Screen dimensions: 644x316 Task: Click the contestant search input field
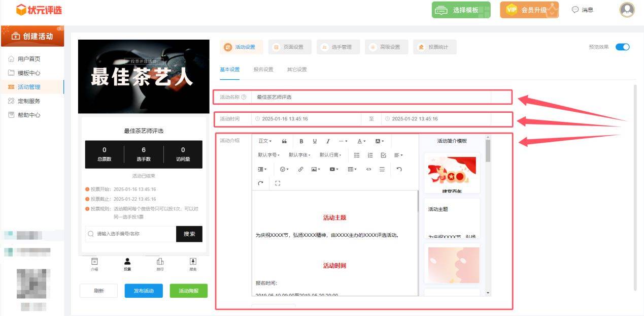pos(131,234)
